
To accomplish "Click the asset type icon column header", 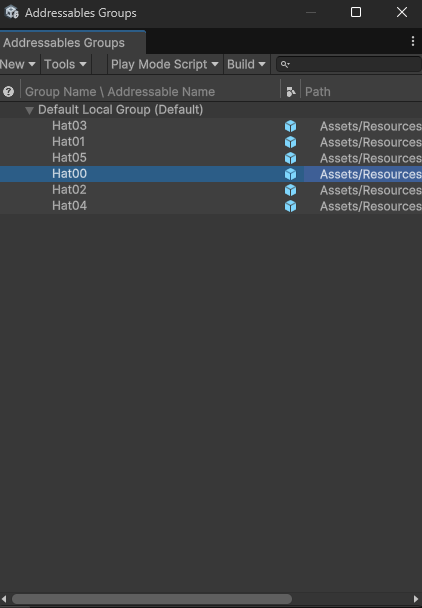I will point(291,92).
